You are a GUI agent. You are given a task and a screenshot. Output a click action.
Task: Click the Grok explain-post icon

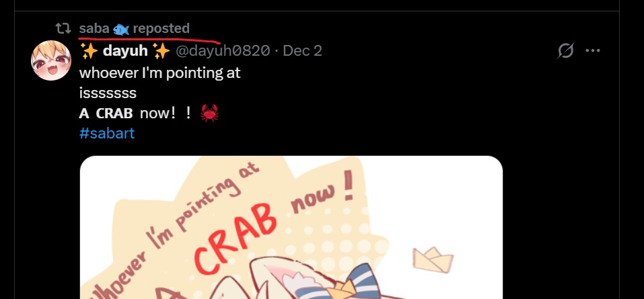click(565, 51)
